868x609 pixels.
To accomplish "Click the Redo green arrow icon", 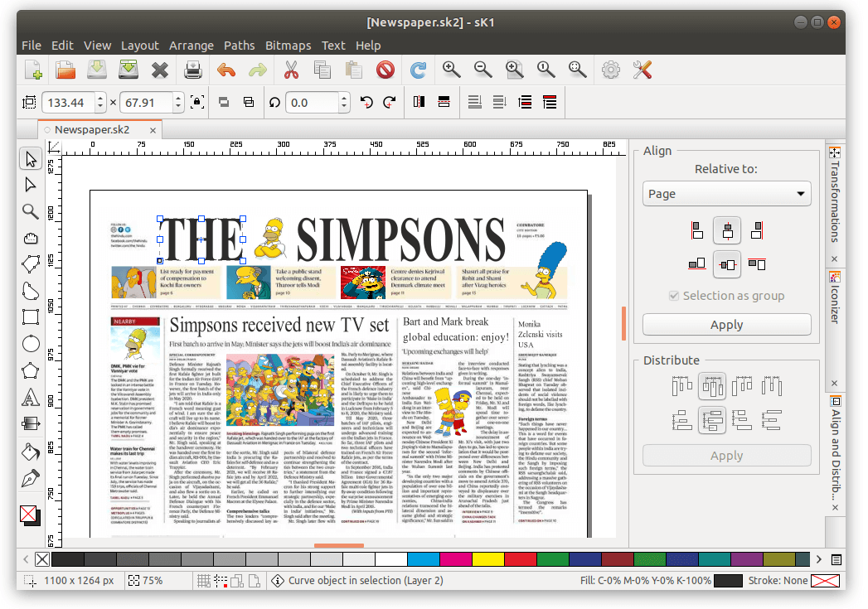I will 257,70.
